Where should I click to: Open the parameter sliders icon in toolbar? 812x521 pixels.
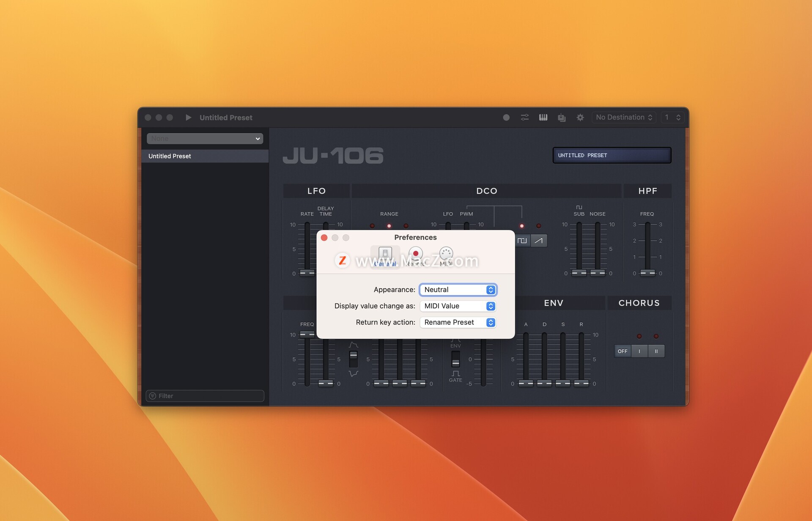tap(524, 118)
